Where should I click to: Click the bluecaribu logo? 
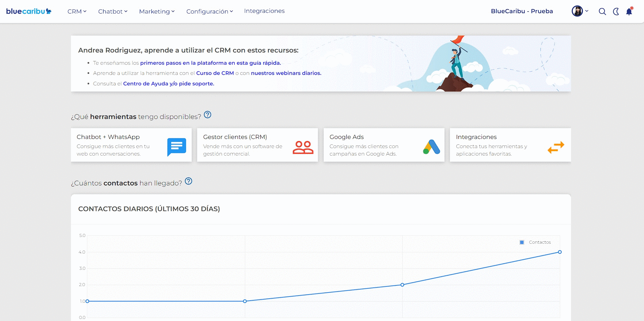[29, 11]
